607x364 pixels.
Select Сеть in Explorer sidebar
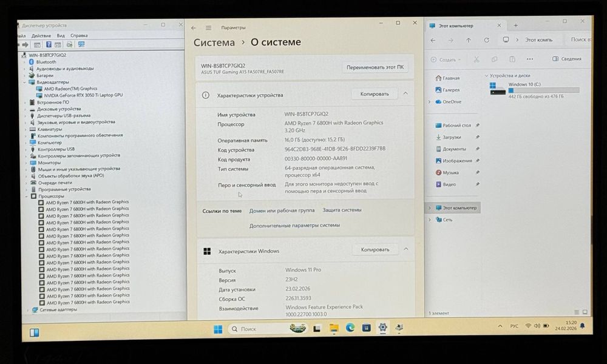444,220
